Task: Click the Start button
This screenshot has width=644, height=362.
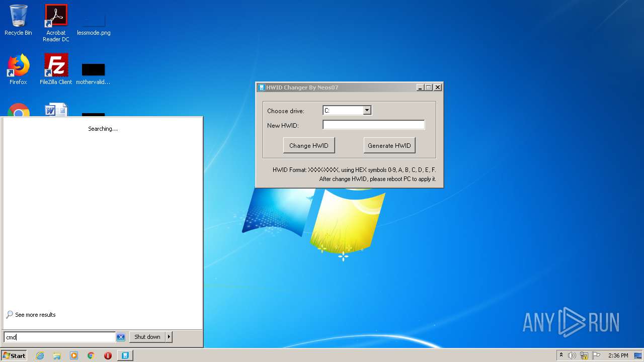Action: tap(14, 355)
